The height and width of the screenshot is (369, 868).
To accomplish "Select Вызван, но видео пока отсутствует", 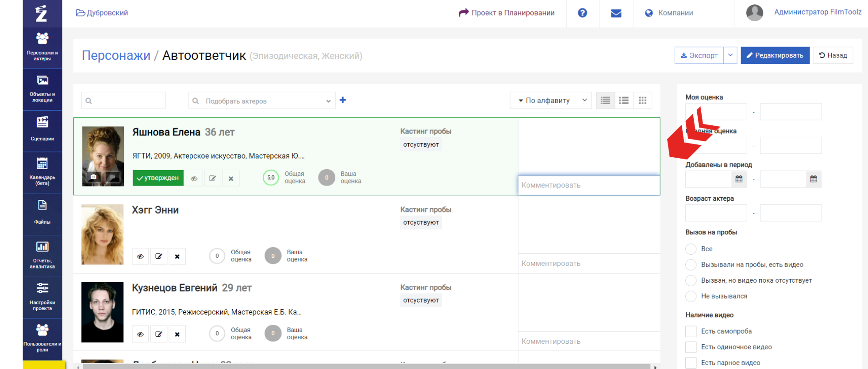I will (x=691, y=280).
